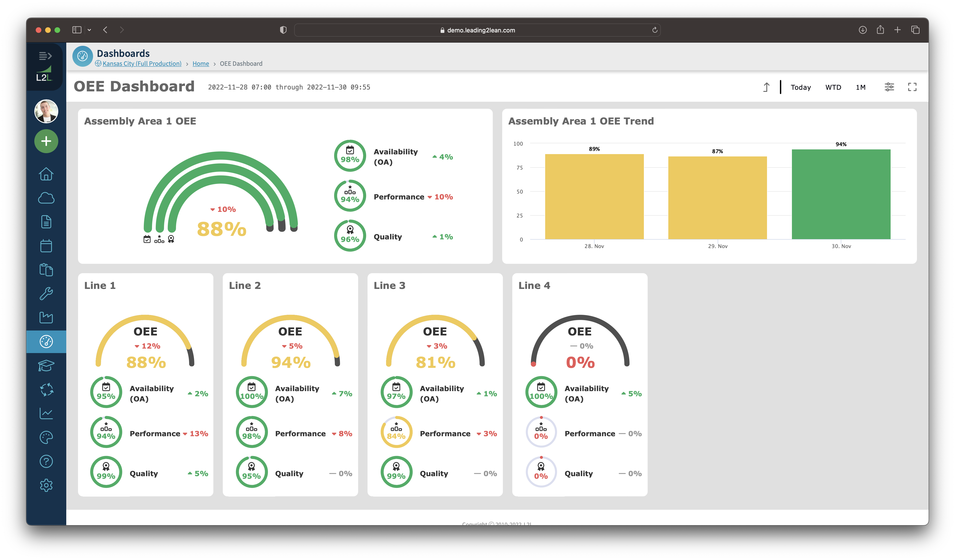Toggle fullscreen mode icon

coord(912,87)
